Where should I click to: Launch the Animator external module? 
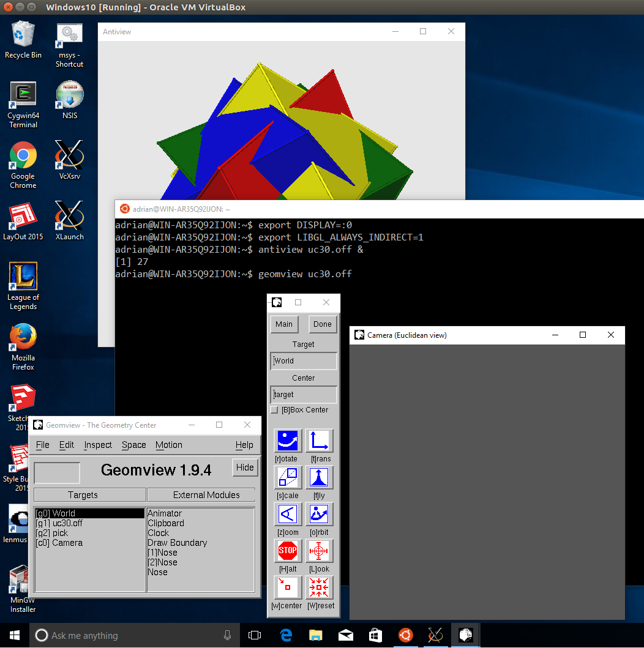(x=165, y=513)
